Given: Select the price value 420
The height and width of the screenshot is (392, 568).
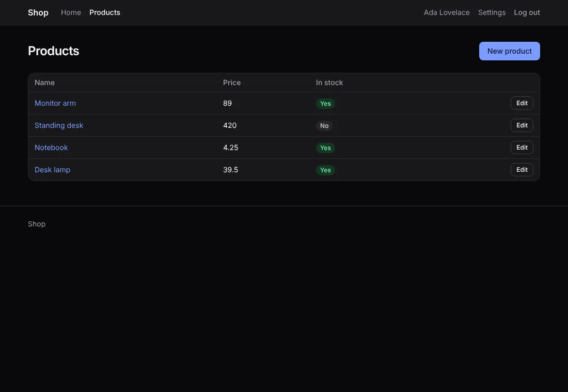Looking at the screenshot, I should point(230,125).
